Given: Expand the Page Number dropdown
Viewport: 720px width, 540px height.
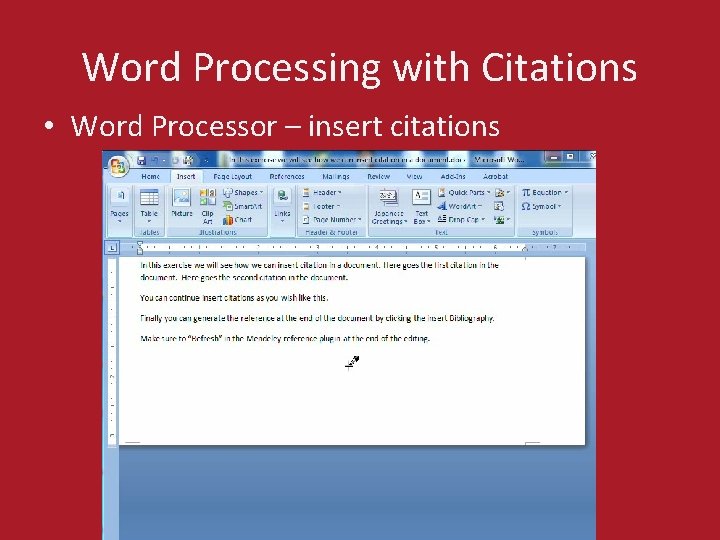Looking at the screenshot, I should click(x=332, y=219).
